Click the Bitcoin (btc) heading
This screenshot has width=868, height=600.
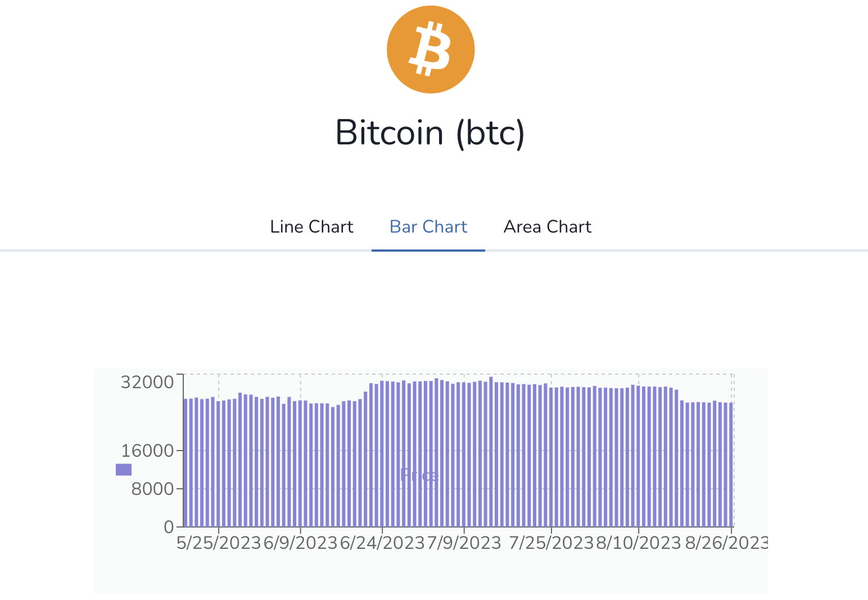coord(430,133)
